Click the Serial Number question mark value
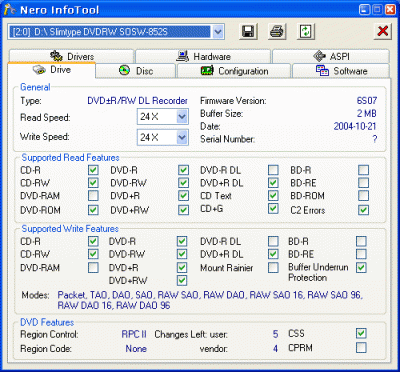Image resolution: width=400 pixels, height=372 pixels. (x=375, y=139)
